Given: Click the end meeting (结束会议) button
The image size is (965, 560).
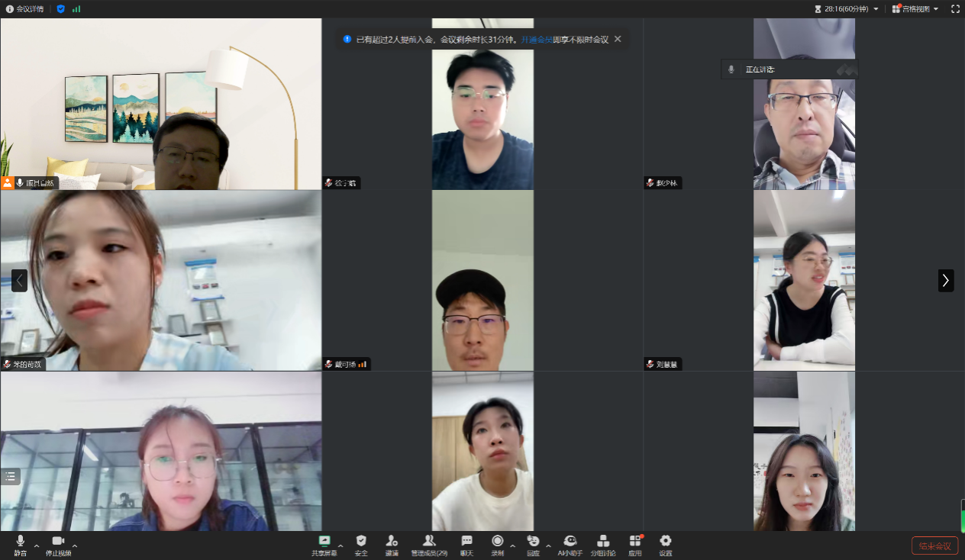Looking at the screenshot, I should [934, 546].
